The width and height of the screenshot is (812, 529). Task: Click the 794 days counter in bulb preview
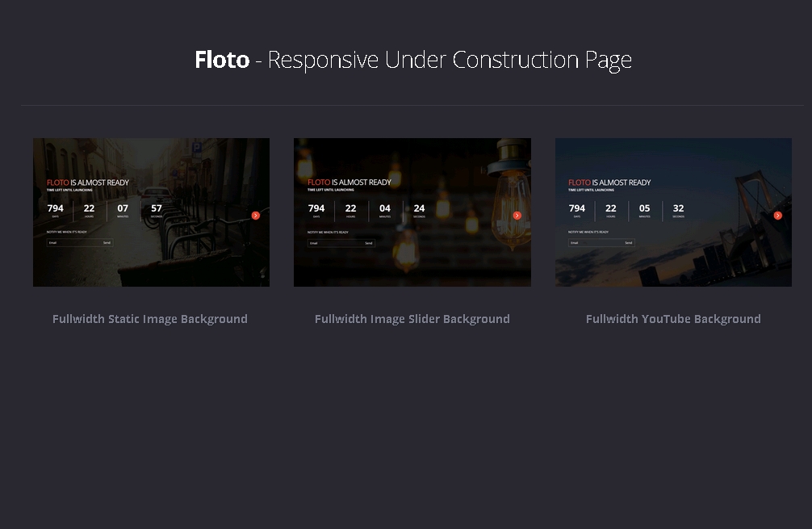click(x=316, y=210)
